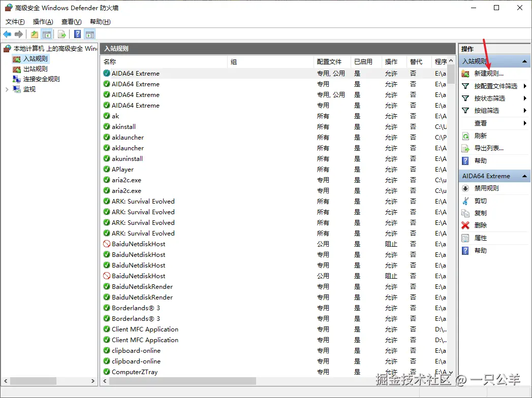This screenshot has width=532, height=398.
Task: Toggle the action pane toolbar icon
Action: click(90, 34)
